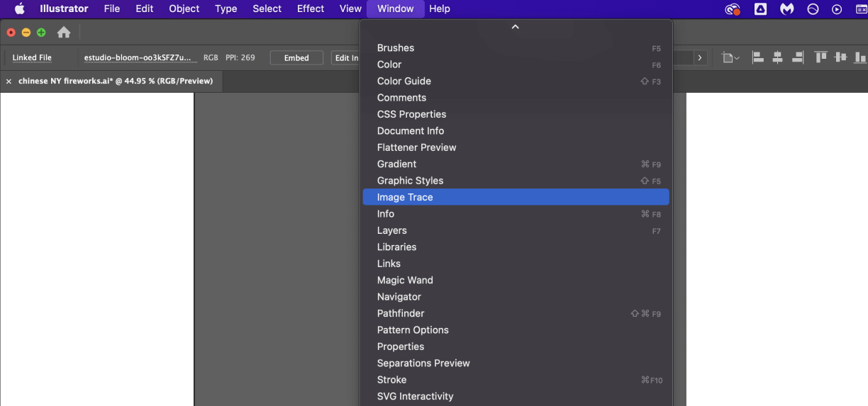
Task: Open Google Drive menu bar icon
Action: tap(760, 9)
